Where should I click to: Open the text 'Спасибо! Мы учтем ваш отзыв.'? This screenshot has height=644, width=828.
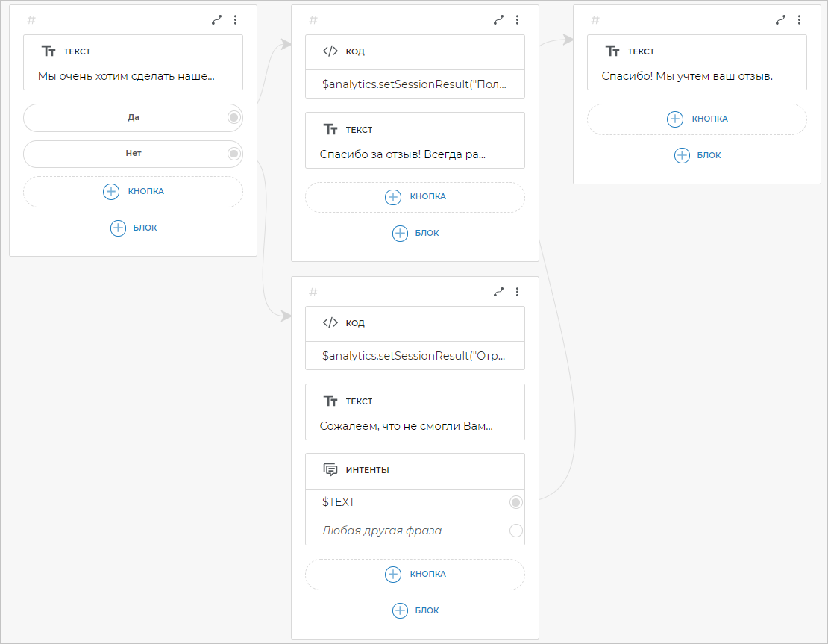pos(687,76)
